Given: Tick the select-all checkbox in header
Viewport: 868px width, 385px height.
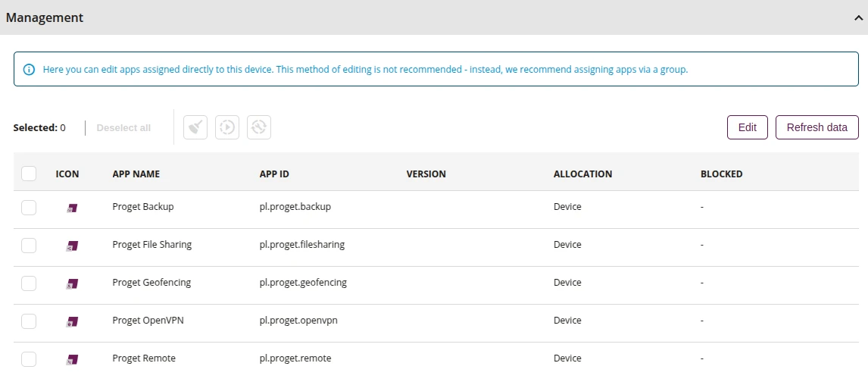Looking at the screenshot, I should pos(29,174).
